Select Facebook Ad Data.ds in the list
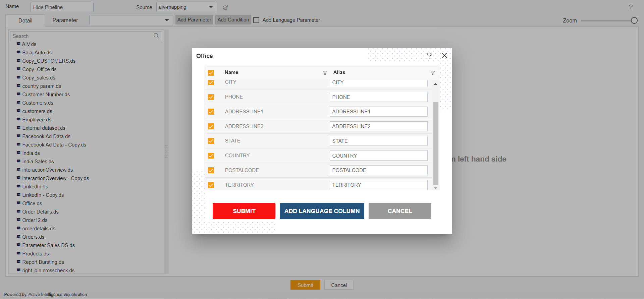This screenshot has height=299, width=644. [x=46, y=136]
